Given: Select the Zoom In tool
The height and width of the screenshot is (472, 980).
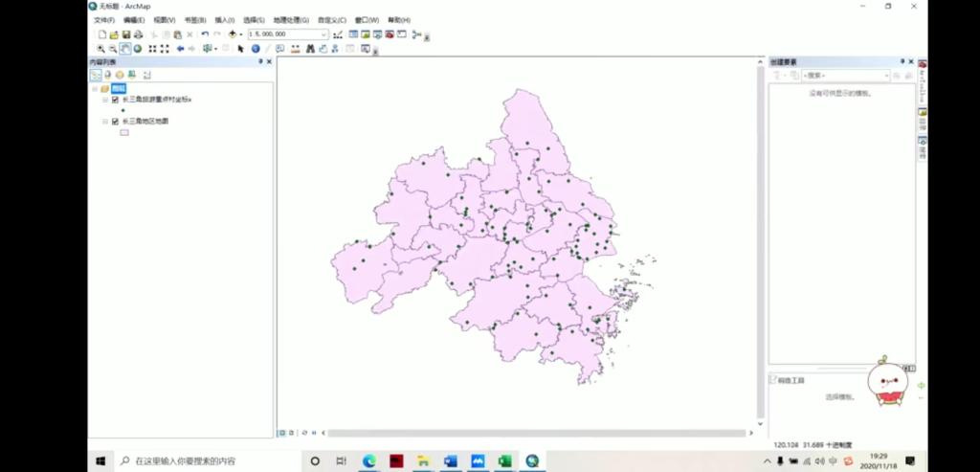Looking at the screenshot, I should (x=100, y=48).
